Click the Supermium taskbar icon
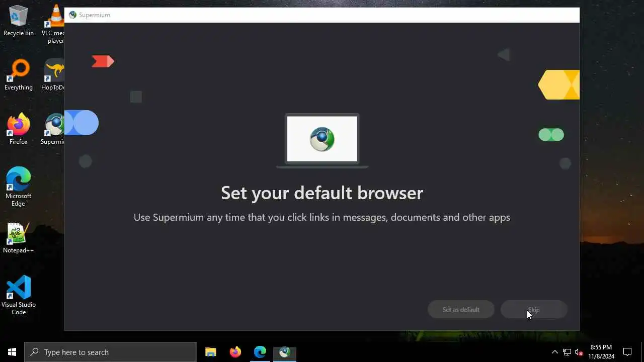Image resolution: width=644 pixels, height=362 pixels. click(x=284, y=352)
